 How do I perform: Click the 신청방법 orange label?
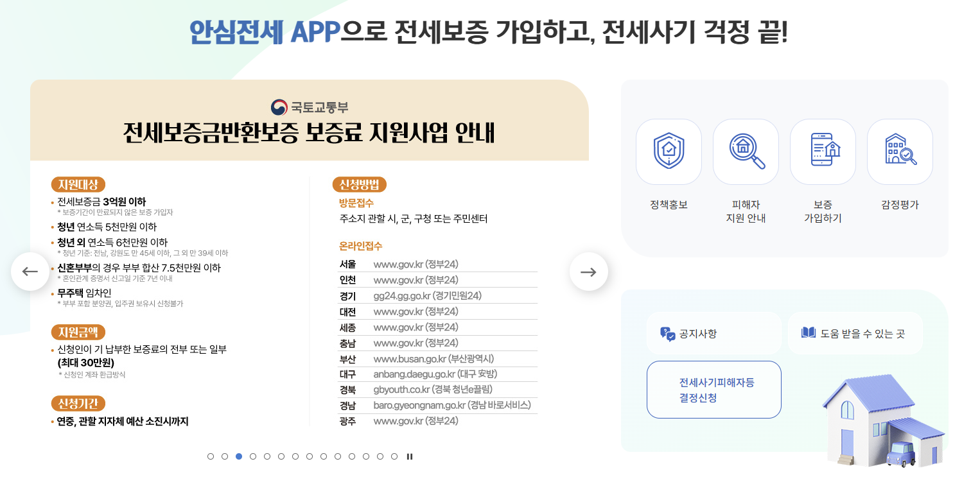click(x=359, y=185)
